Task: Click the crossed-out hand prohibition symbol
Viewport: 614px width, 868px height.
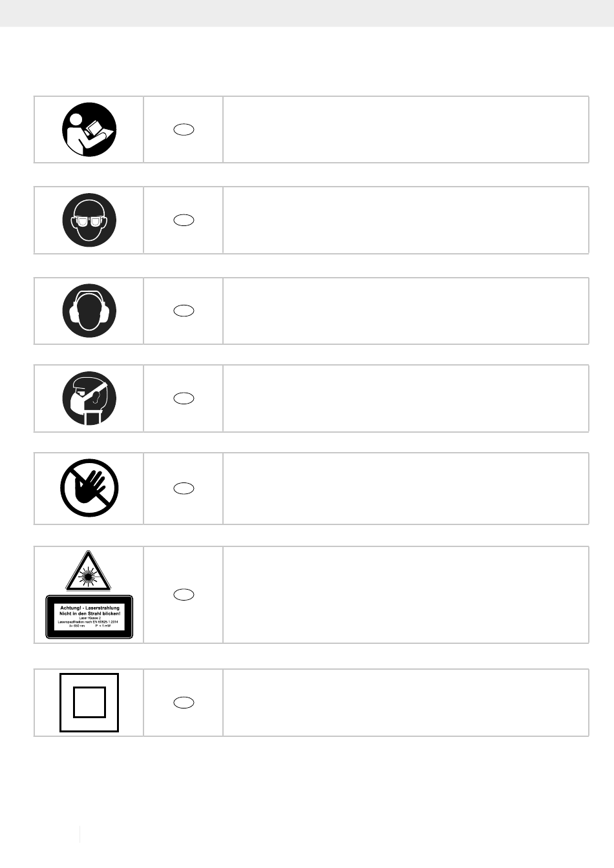Action: tap(89, 488)
